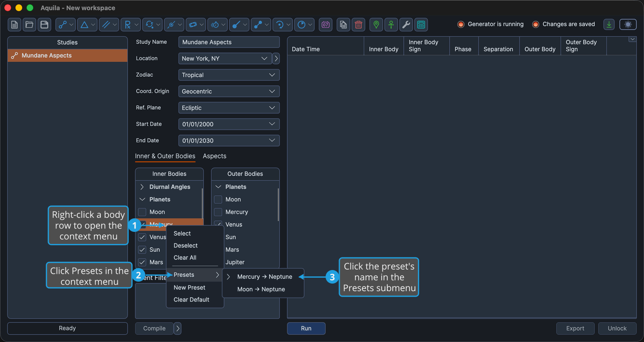
Task: Open the Start Date 01/01/2000 picker
Action: point(229,124)
